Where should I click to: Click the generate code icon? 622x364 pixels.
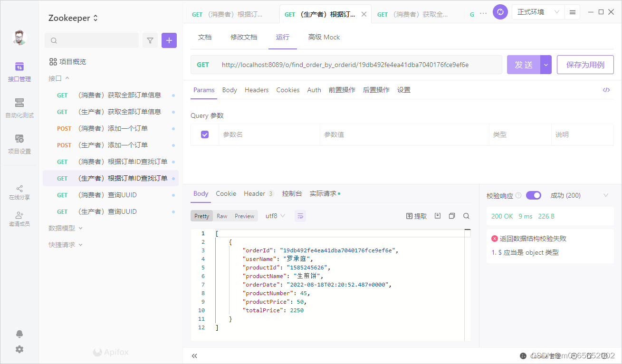coord(606,90)
